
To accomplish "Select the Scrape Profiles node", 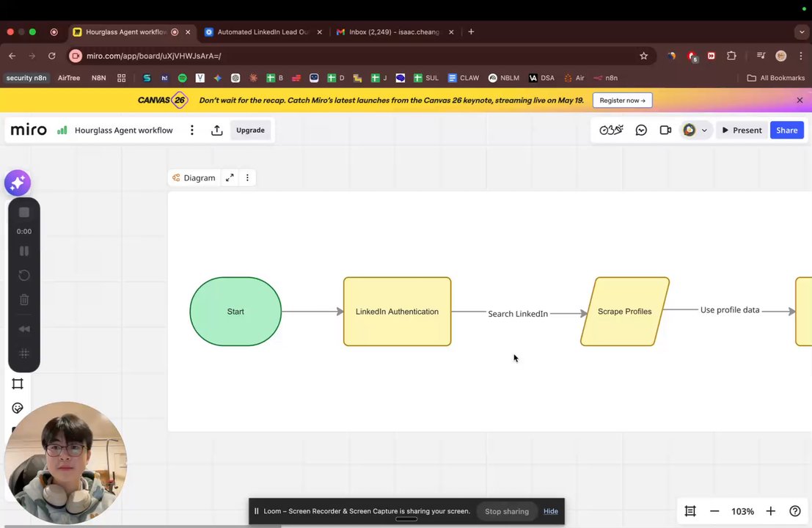I will pyautogui.click(x=624, y=312).
